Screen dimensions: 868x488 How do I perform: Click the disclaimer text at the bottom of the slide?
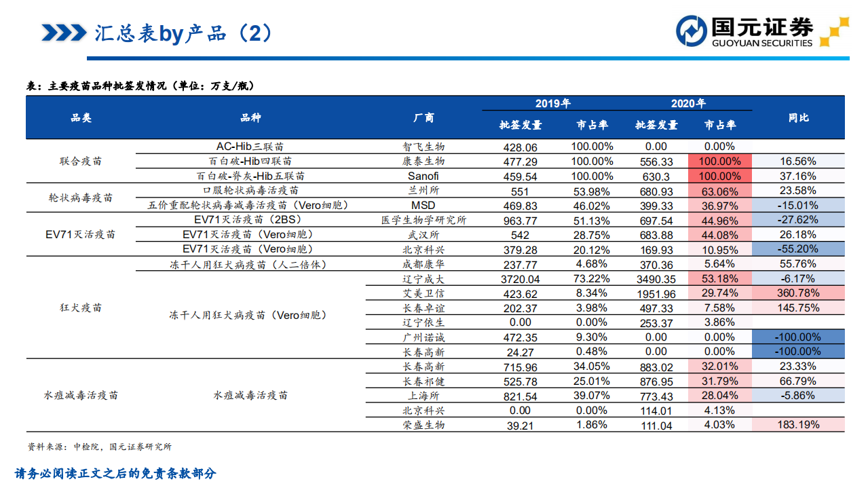click(x=115, y=474)
